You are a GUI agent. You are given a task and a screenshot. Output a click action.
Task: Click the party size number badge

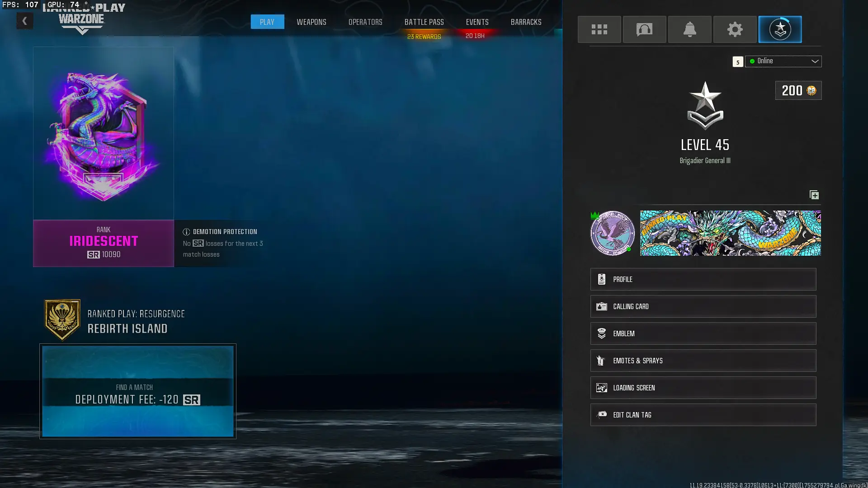coord(737,62)
